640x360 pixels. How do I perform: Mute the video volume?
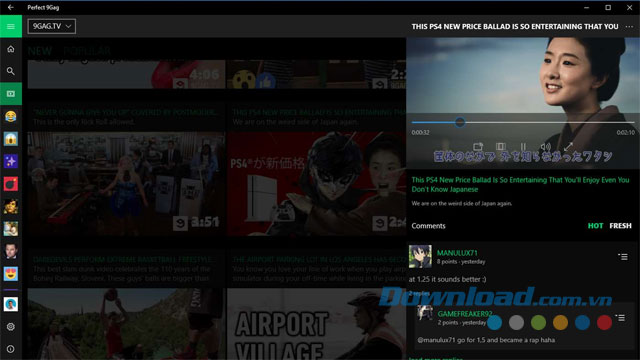coord(545,147)
